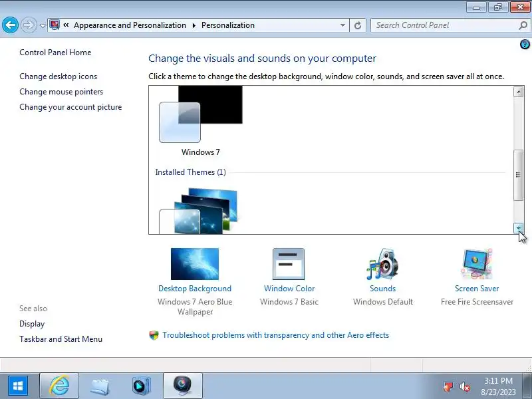
Task: Click the Action Center flag tray icon
Action: click(x=448, y=386)
